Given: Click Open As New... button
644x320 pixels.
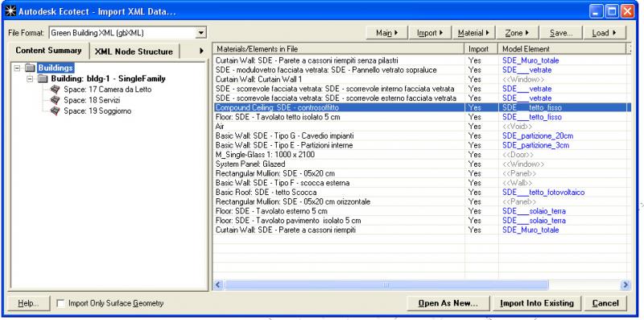Looking at the screenshot, I should (x=448, y=304).
